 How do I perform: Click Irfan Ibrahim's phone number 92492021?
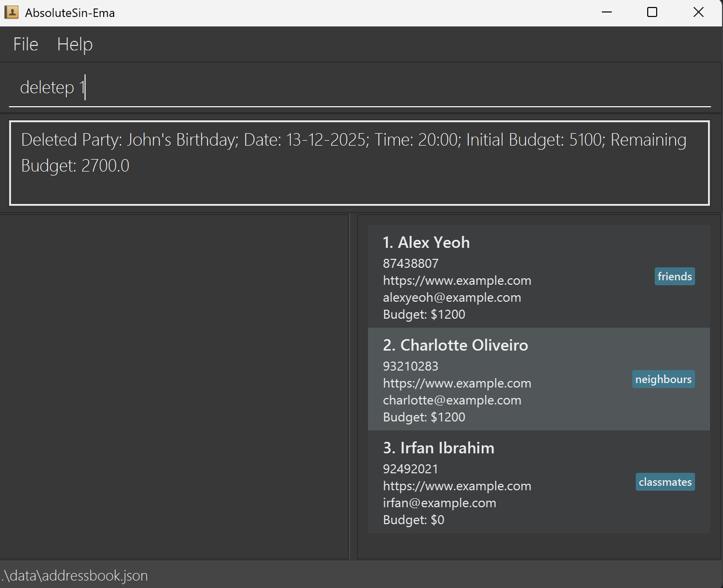[x=410, y=469]
